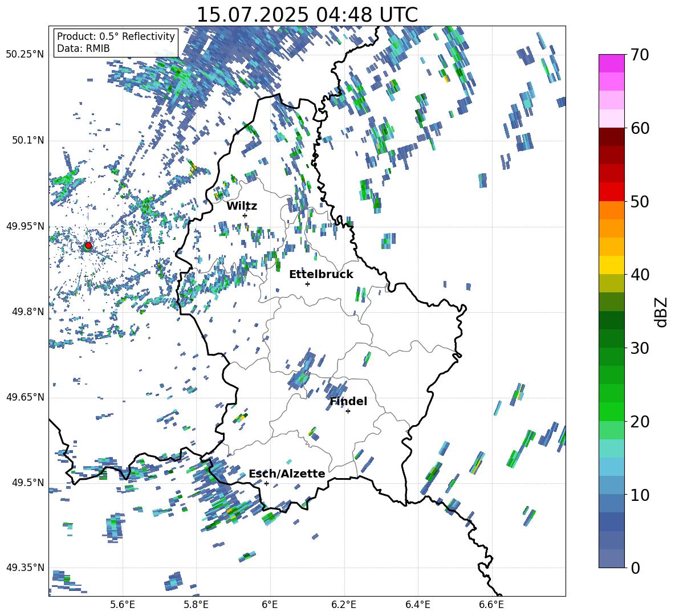Click the dBZ colorbar label

662,312
